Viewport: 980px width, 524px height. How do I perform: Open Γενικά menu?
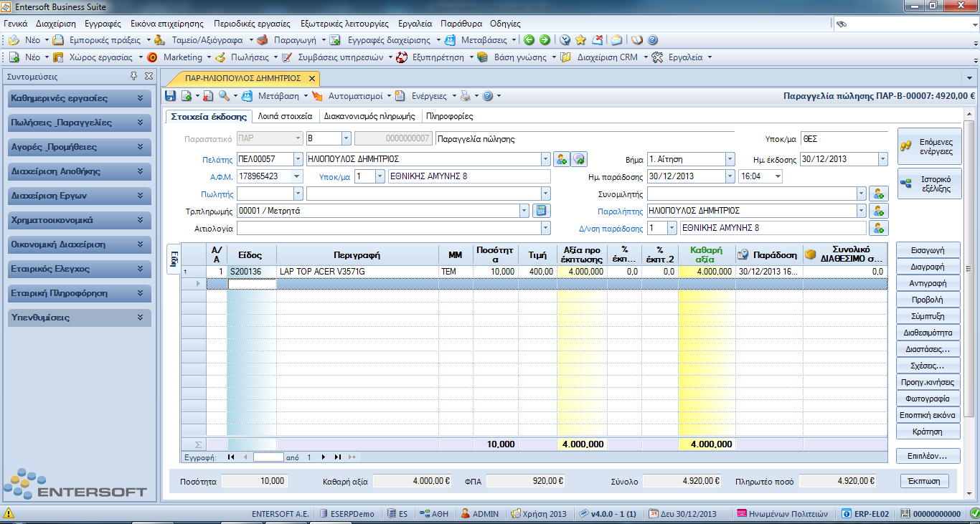click(16, 24)
